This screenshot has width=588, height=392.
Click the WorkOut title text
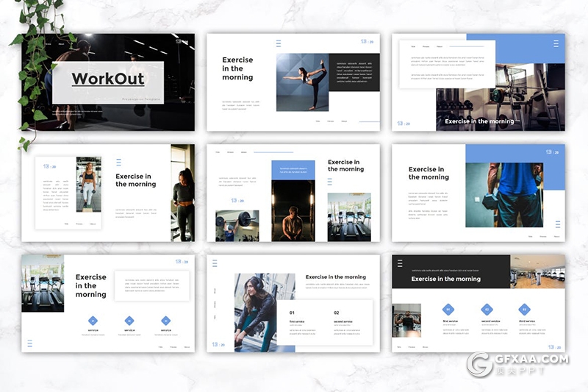108,79
